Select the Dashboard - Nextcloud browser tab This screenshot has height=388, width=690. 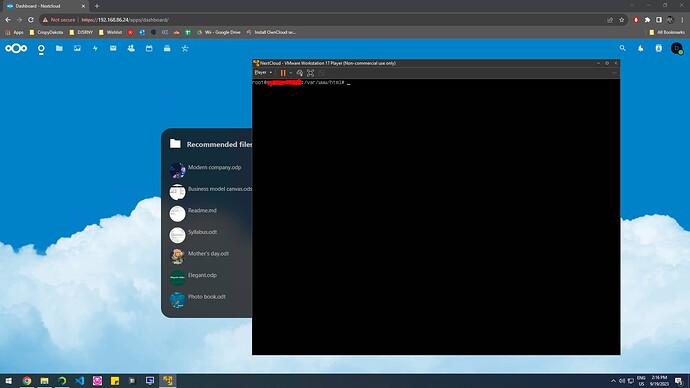pyautogui.click(x=45, y=6)
